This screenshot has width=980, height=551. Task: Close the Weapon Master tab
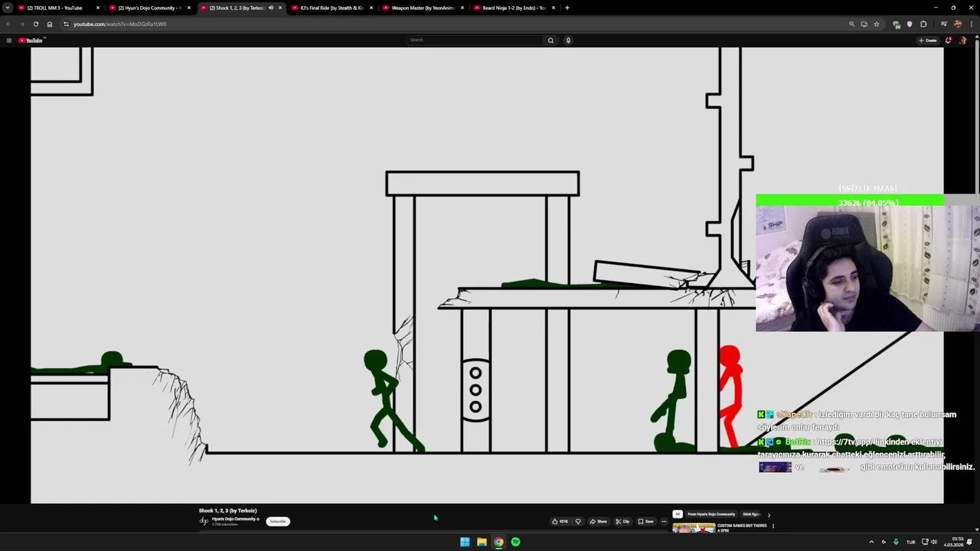tap(462, 8)
